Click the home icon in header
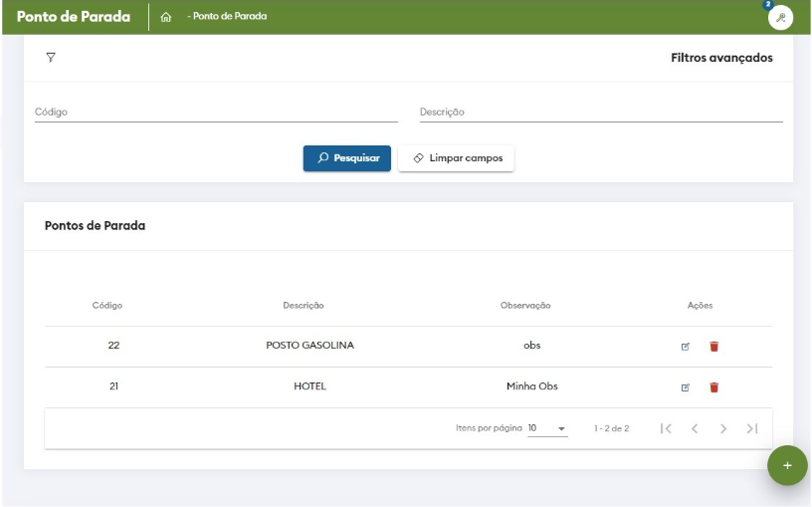 [x=166, y=17]
